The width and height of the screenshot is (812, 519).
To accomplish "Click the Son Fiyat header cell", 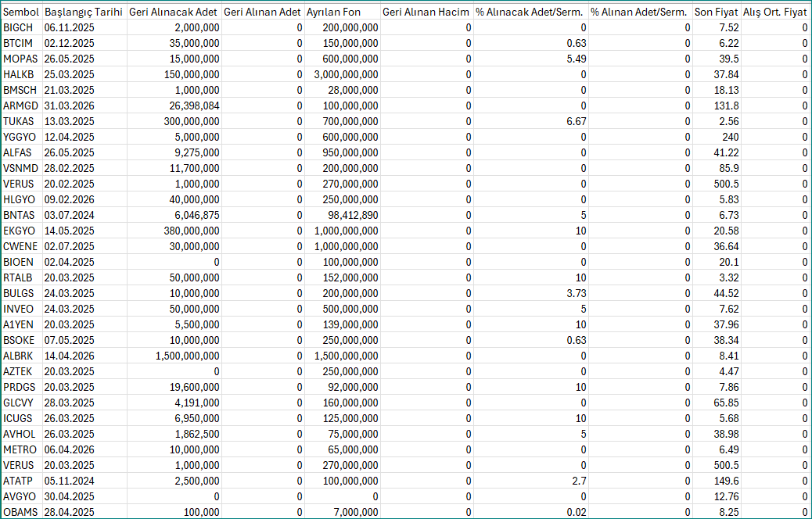I will click(x=717, y=12).
